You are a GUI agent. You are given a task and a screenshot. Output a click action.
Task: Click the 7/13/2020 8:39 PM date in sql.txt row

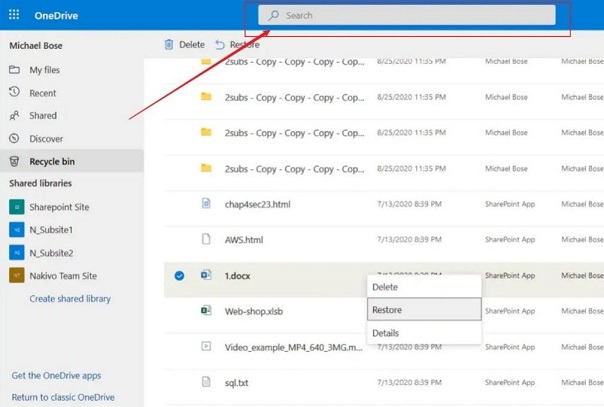coord(409,382)
